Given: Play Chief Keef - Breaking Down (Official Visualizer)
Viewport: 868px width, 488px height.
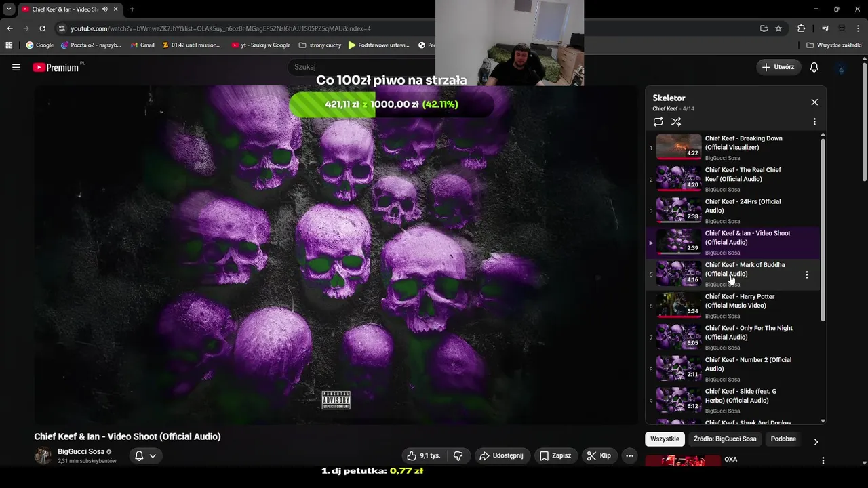Looking at the screenshot, I should [x=732, y=147].
